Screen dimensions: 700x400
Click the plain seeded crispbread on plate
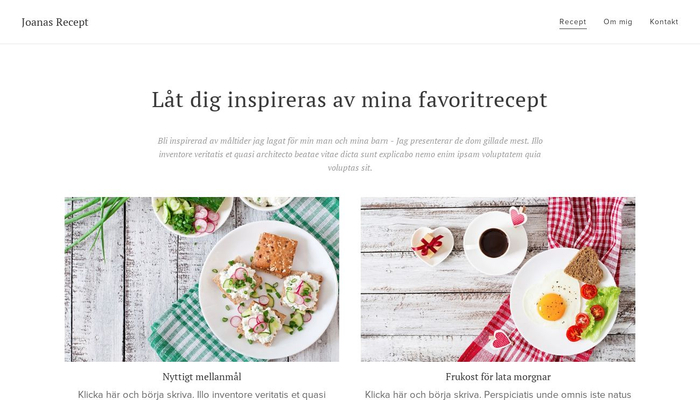(275, 254)
